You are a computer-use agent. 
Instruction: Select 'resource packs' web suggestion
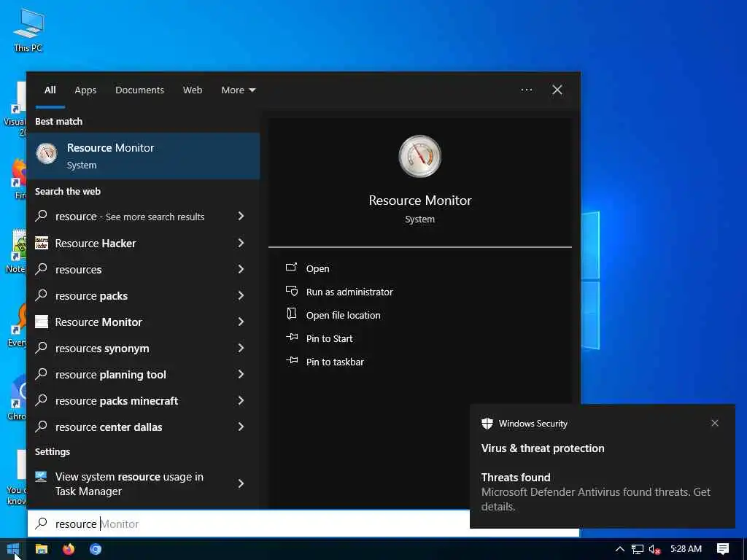tap(91, 296)
